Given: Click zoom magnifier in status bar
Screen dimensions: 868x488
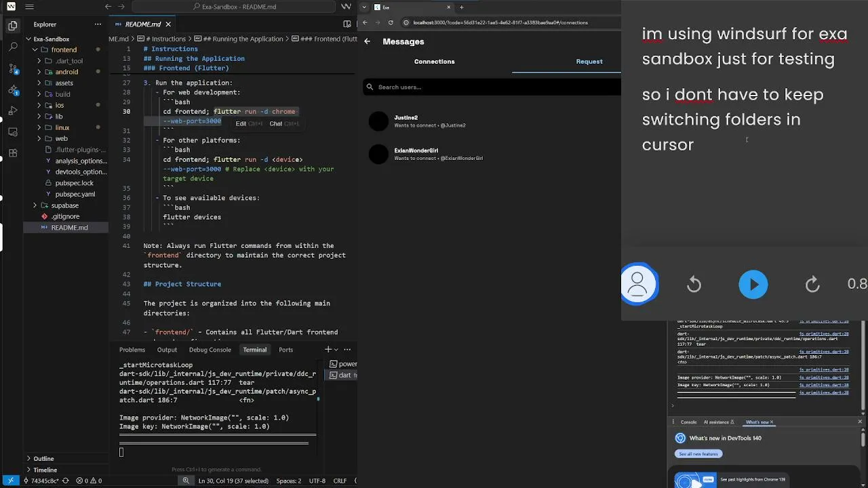Looking at the screenshot, I should (x=186, y=481).
